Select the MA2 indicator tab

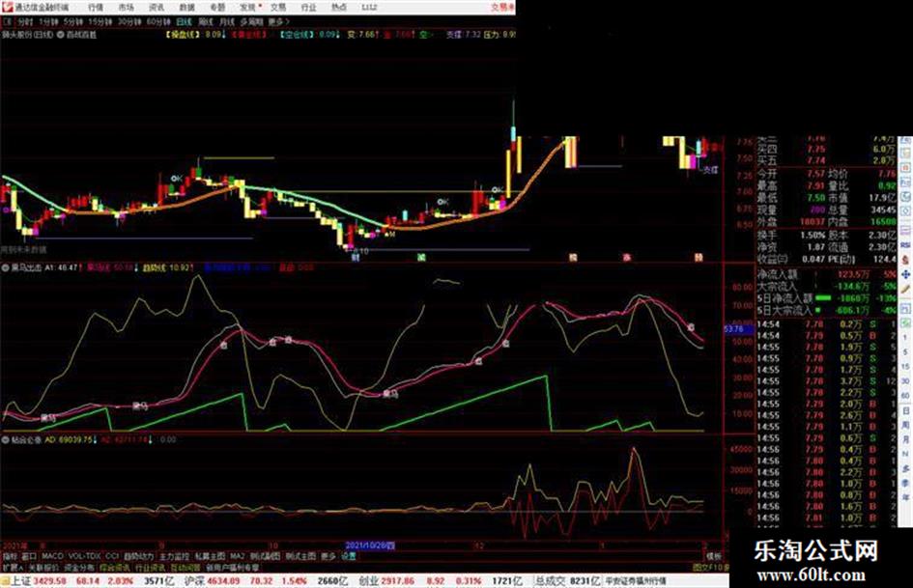(x=237, y=556)
